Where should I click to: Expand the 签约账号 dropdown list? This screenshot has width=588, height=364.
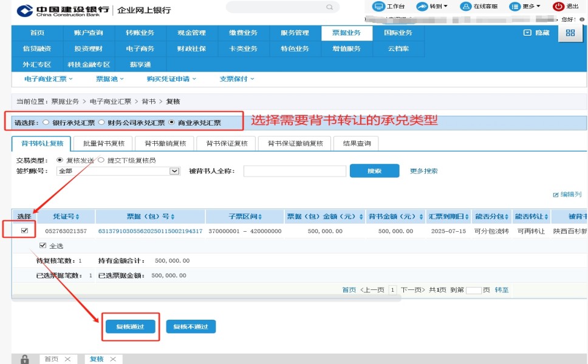tap(175, 171)
